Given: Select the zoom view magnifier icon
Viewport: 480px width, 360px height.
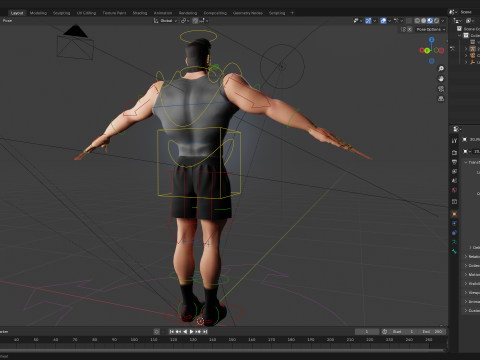Looking at the screenshot, I should click(441, 69).
